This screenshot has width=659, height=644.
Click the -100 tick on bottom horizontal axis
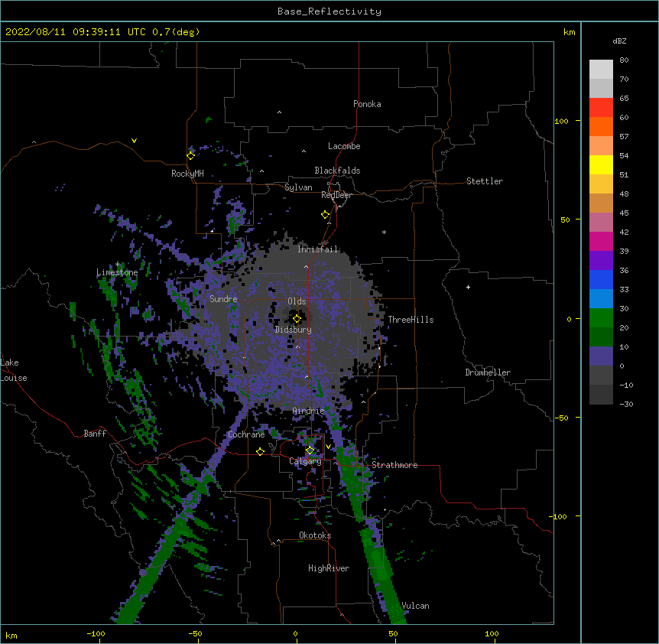[96, 633]
